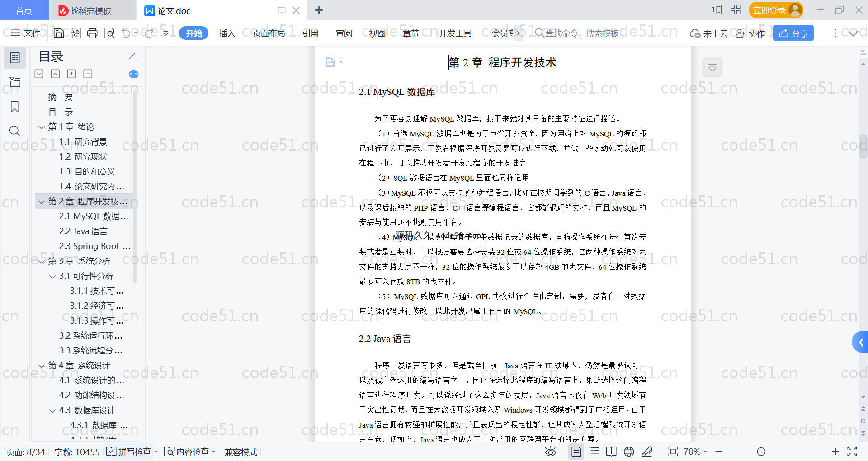Screen dimensions: 868x461
Task: Expand the ribbon with chevron at top right
Action: click(x=853, y=33)
